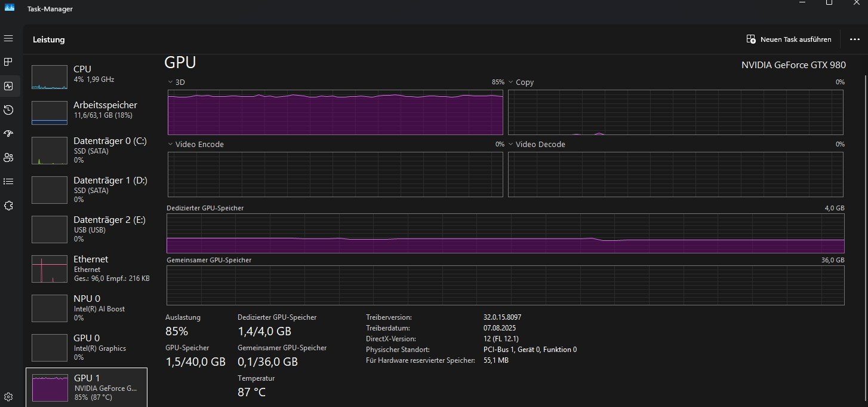This screenshot has height=407, width=868.
Task: Open the Startup apps page icon
Action: point(8,133)
